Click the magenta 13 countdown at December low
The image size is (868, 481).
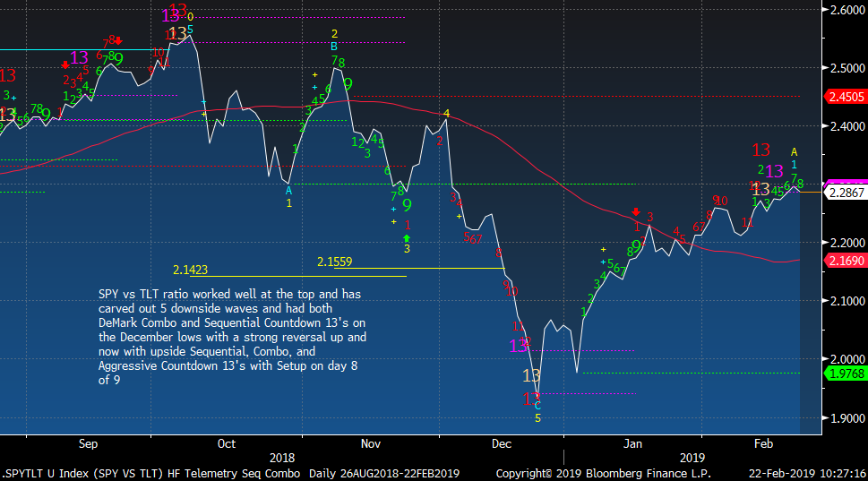[x=518, y=347]
